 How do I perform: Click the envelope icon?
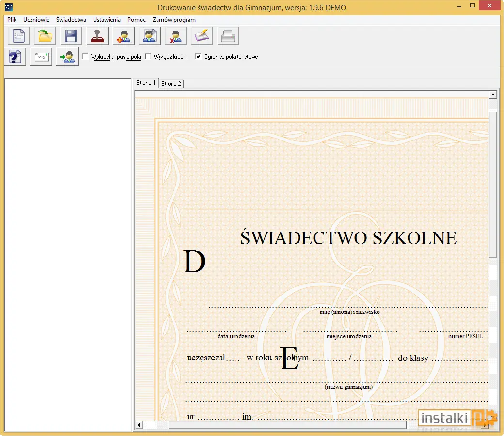41,57
